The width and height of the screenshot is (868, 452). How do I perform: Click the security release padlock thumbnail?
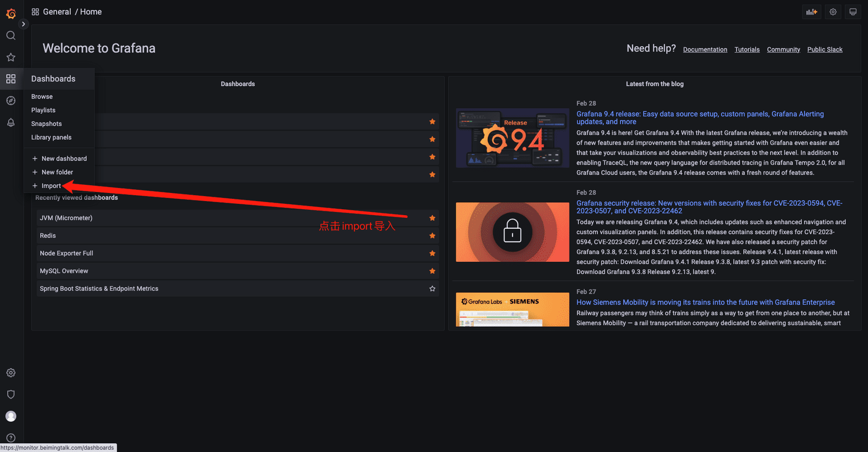(x=513, y=232)
